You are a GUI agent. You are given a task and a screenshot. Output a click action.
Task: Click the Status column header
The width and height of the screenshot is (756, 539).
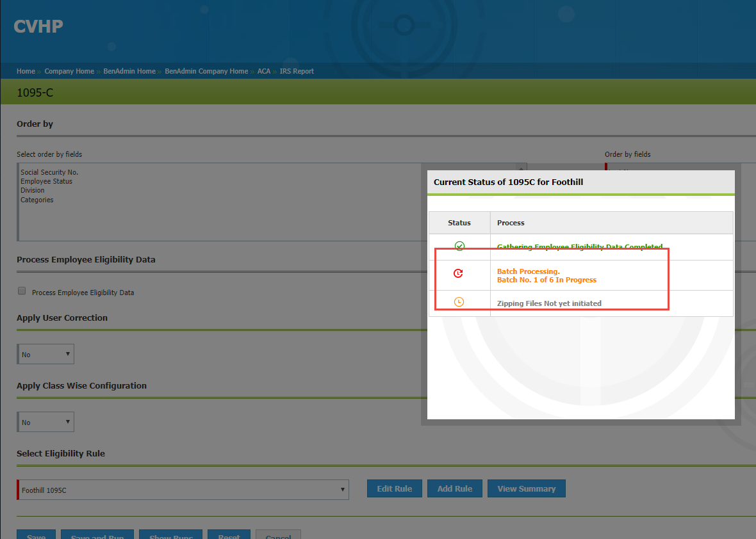pos(459,223)
